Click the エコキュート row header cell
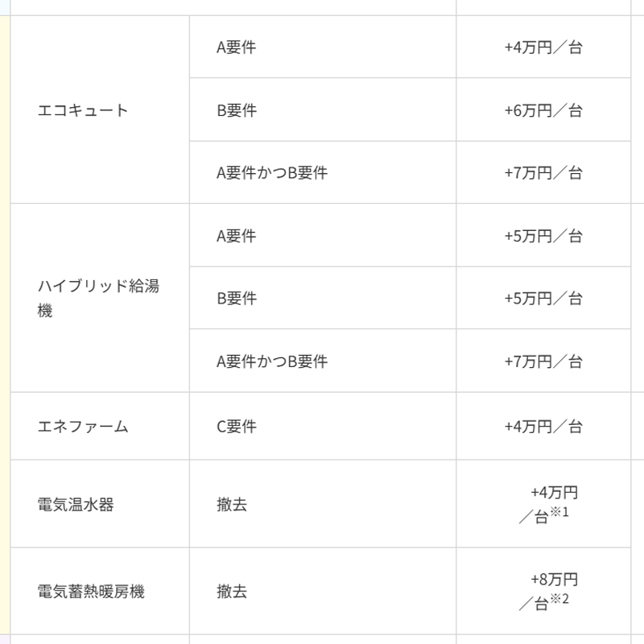Image resolution: width=644 pixels, height=644 pixels. [100, 109]
